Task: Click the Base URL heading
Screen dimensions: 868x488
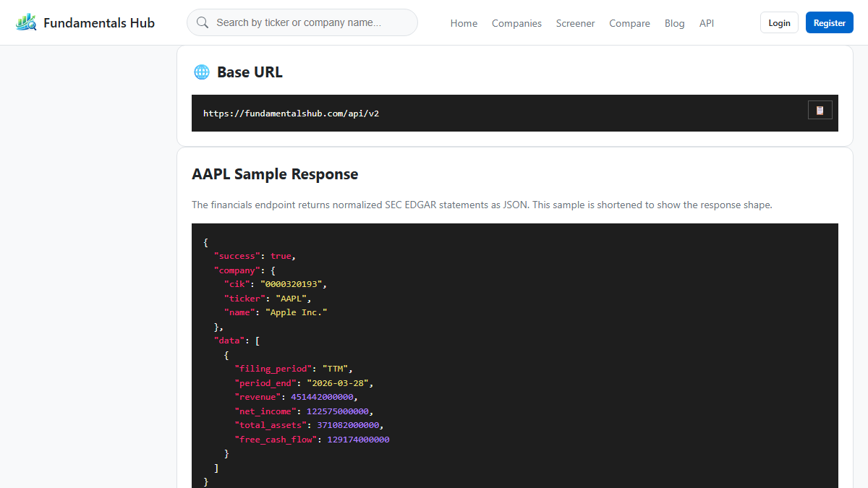Action: point(250,72)
